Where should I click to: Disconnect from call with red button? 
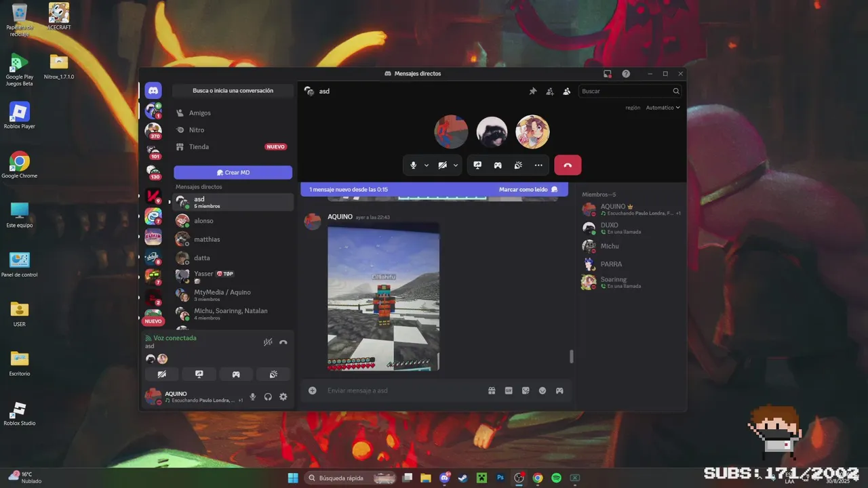(x=568, y=165)
